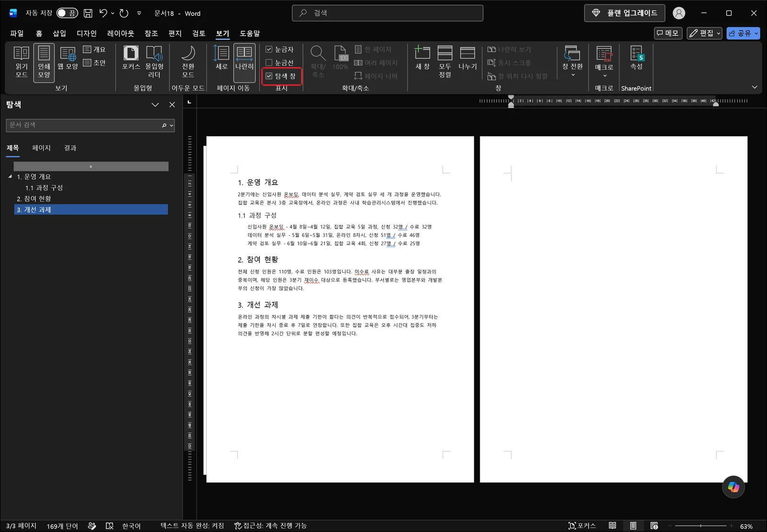Open the user account profile icon
767x532 pixels.
(679, 13)
